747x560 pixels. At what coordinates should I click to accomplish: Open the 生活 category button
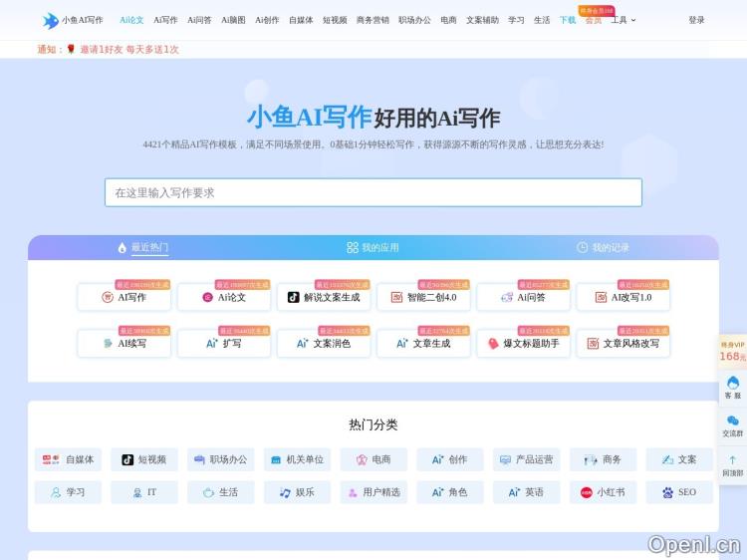pyautogui.click(x=220, y=492)
